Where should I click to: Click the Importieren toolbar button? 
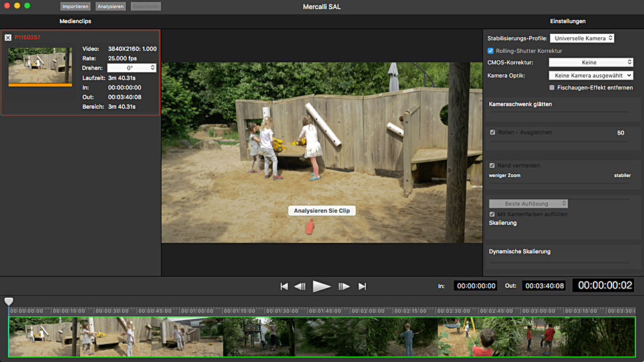pyautogui.click(x=75, y=7)
